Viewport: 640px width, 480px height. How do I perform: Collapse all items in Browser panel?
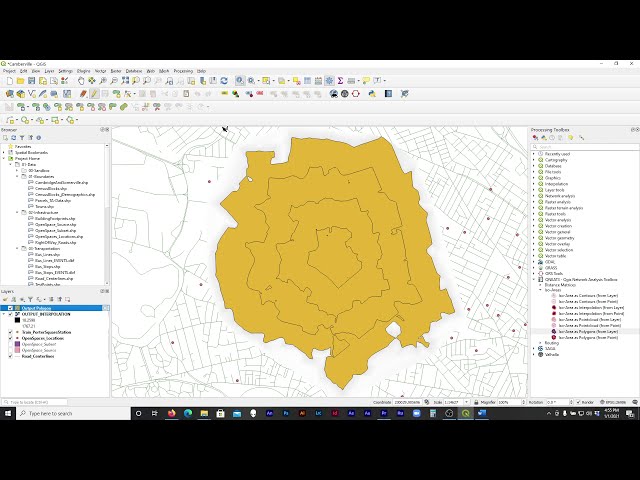pyautogui.click(x=30, y=138)
